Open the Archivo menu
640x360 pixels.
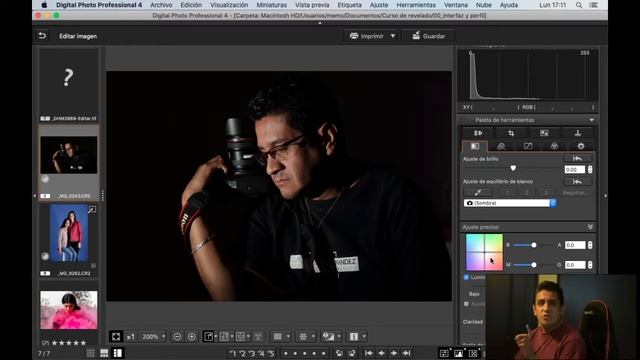pos(161,5)
